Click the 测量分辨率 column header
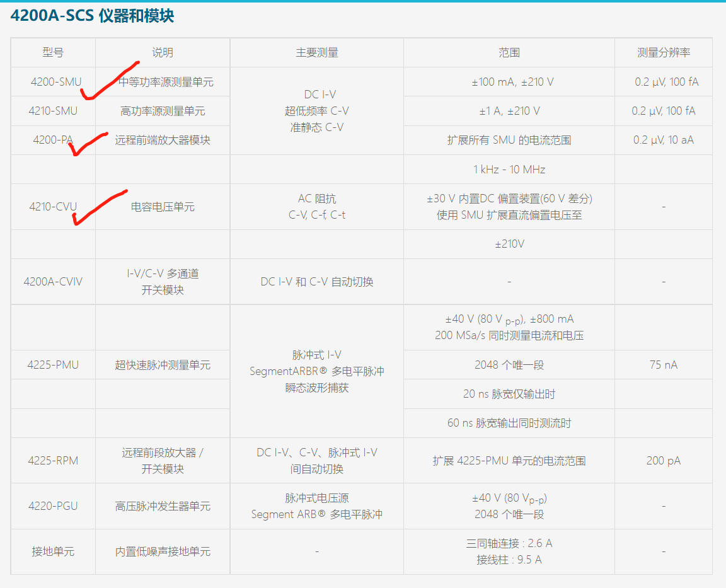 [x=663, y=52]
